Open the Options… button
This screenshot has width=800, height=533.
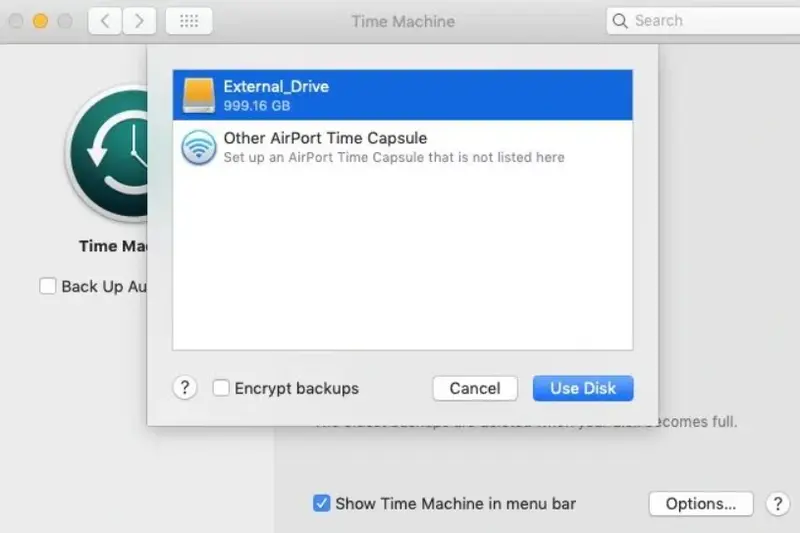click(x=701, y=504)
